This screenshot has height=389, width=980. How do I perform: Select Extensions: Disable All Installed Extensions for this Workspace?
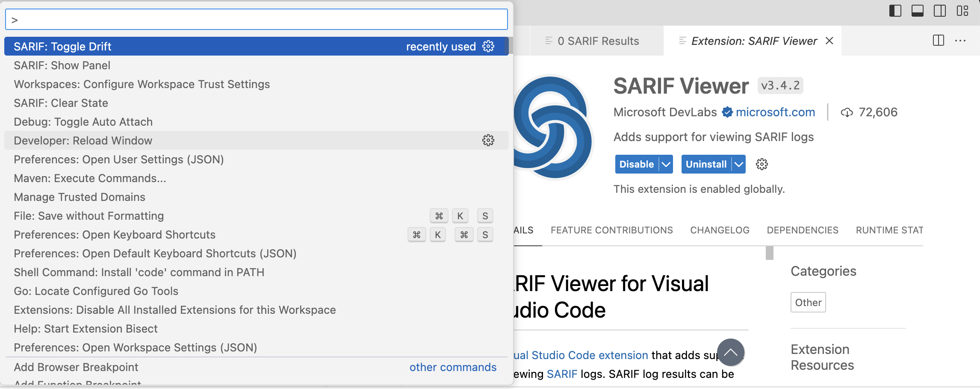click(x=257, y=309)
